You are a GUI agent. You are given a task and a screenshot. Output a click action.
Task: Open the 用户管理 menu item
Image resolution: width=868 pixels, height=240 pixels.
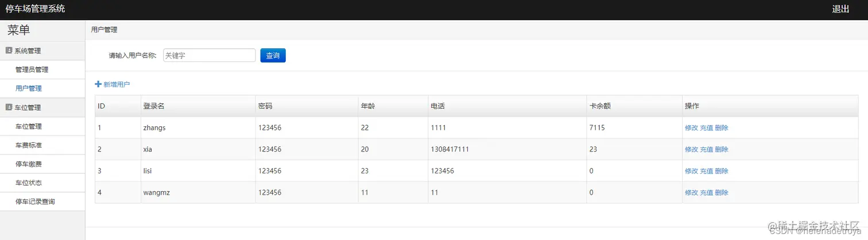pos(42,88)
